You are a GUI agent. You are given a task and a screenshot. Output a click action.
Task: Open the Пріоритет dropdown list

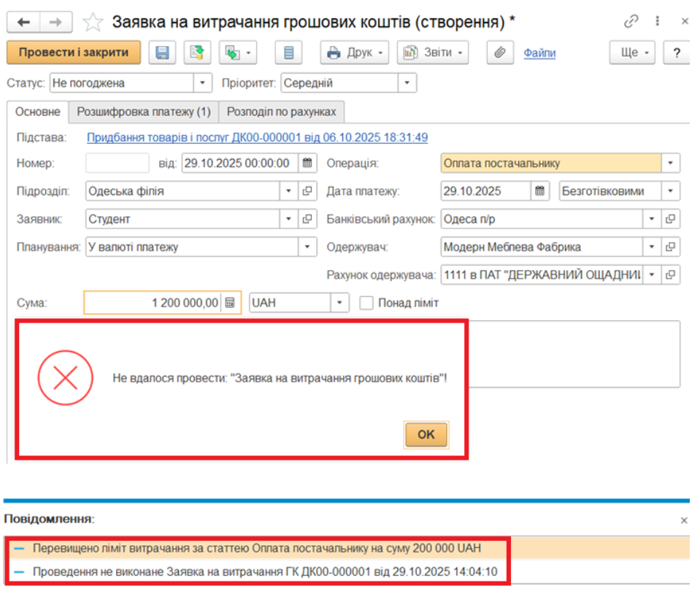pos(407,83)
